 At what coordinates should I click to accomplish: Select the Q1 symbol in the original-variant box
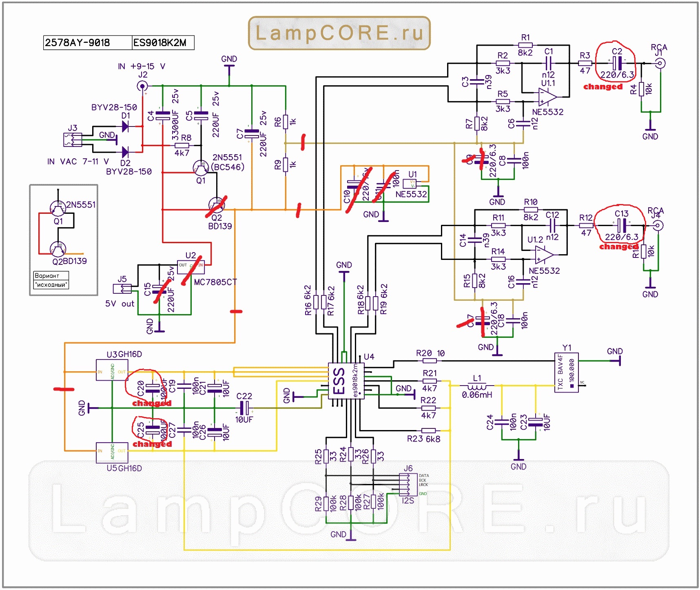tap(58, 208)
